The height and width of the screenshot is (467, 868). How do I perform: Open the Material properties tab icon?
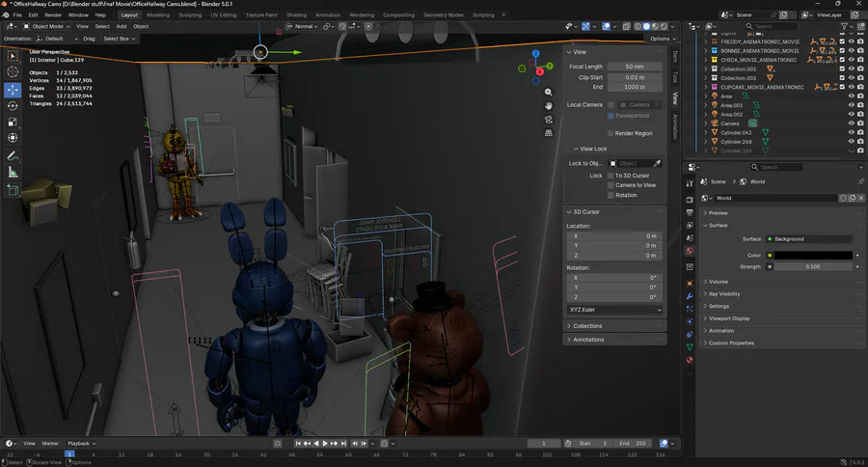pos(690,360)
